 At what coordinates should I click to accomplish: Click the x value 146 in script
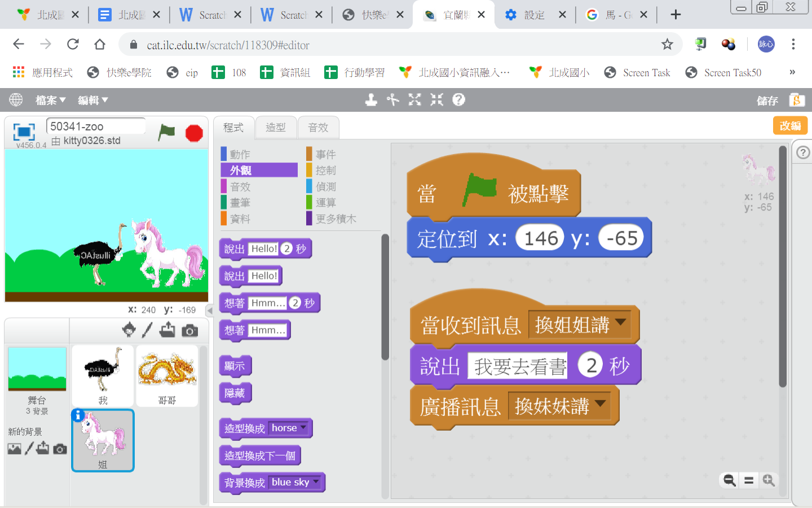[540, 238]
